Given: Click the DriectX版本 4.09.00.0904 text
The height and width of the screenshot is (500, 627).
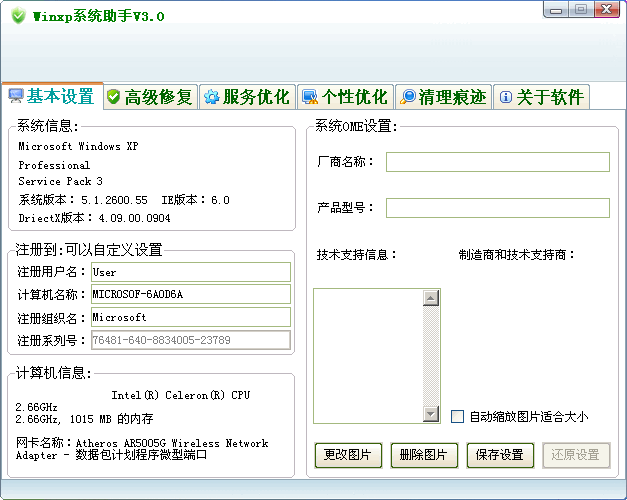Looking at the screenshot, I should point(94,218).
